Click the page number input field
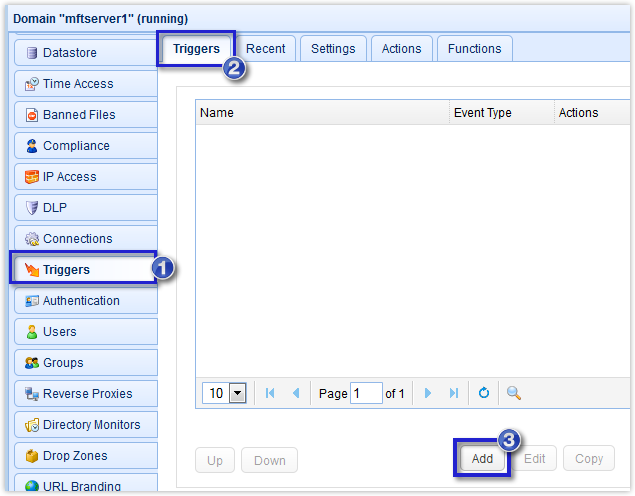Image resolution: width=635 pixels, height=496 pixels. click(366, 393)
